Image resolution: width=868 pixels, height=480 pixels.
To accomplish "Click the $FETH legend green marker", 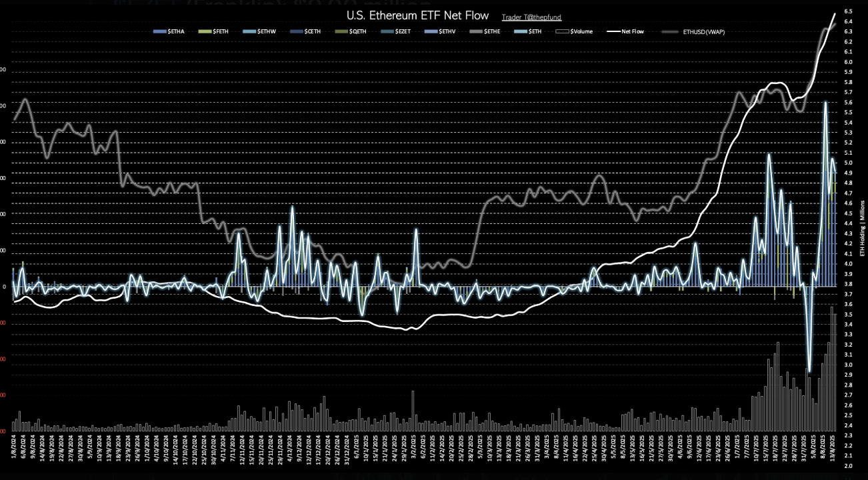I will (x=205, y=31).
